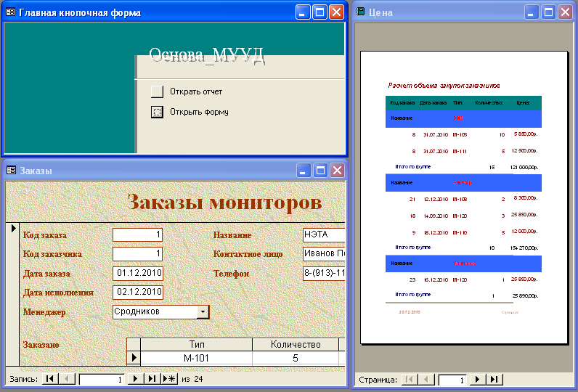The height and width of the screenshot is (392, 578).
Task: Click the page number field in Цена
Action: pyautogui.click(x=452, y=380)
